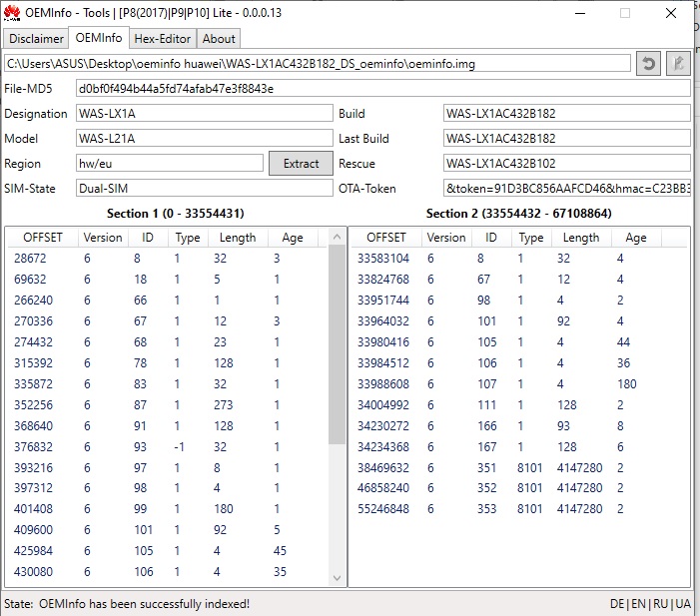Select the File-MD5 value field
Image resolution: width=700 pixels, height=616 pixels.
click(x=383, y=89)
